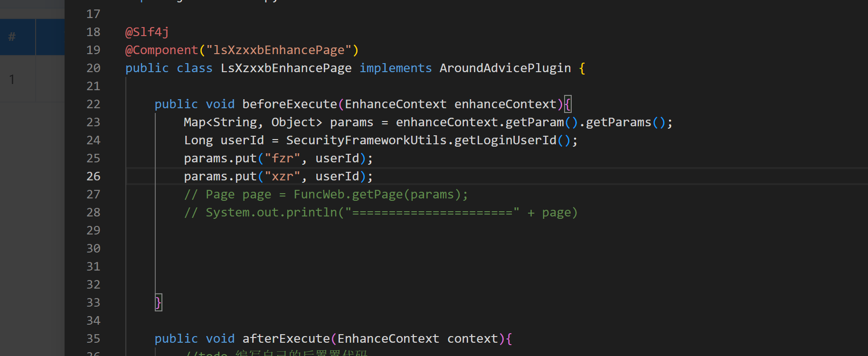The width and height of the screenshot is (868, 356).
Task: Click the @Component annotation
Action: click(161, 50)
